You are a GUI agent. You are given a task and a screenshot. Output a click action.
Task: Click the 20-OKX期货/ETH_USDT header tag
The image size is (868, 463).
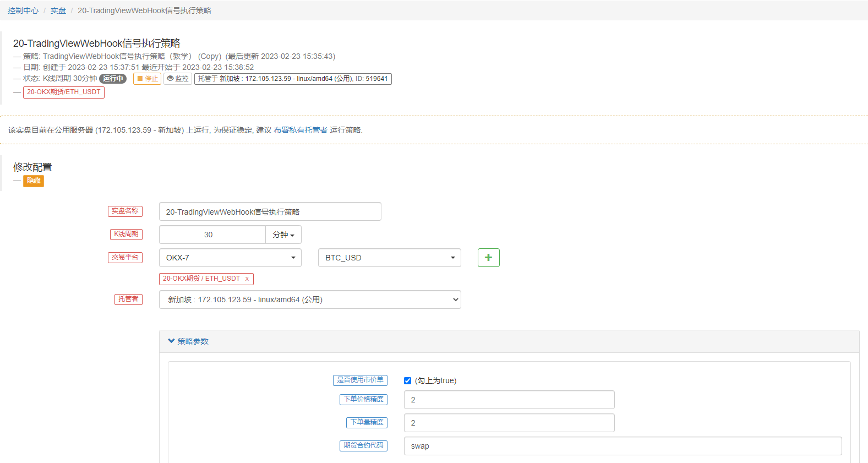click(x=64, y=92)
